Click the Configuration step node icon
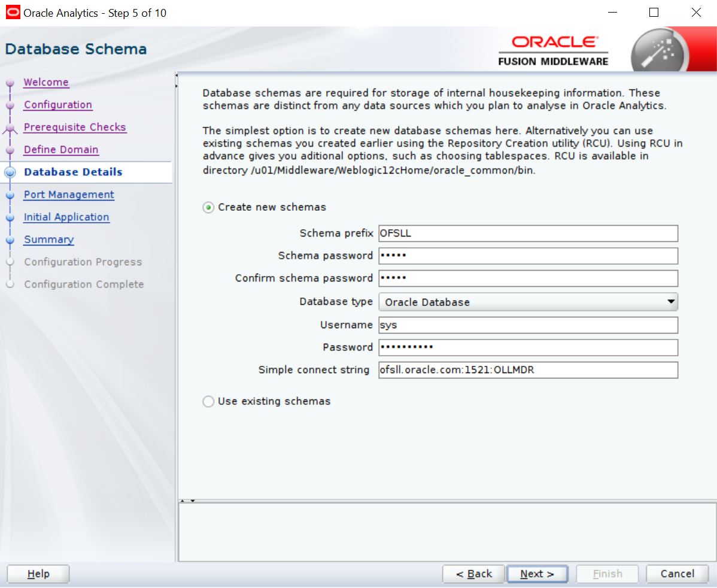717x588 pixels. (x=10, y=106)
